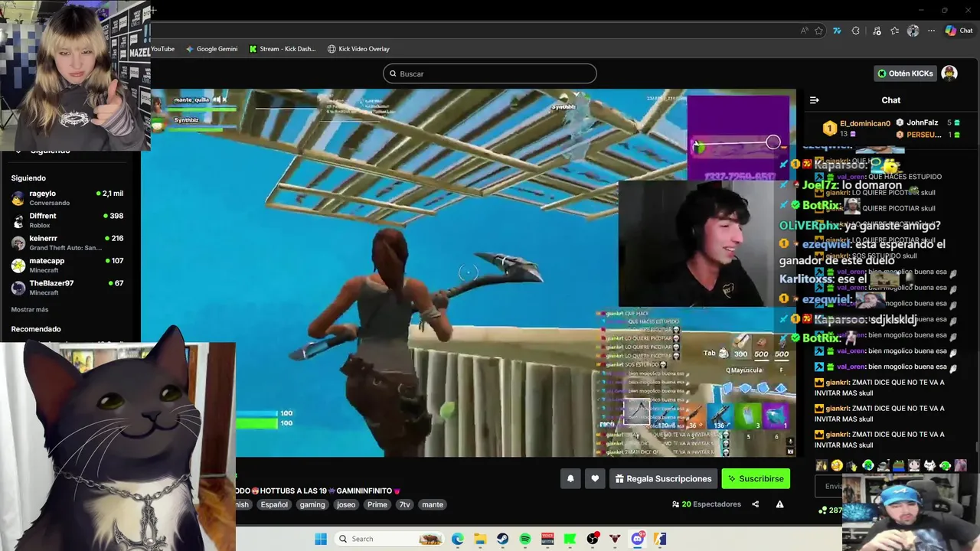The image size is (980, 551).
Task: Select the Español tag
Action: pyautogui.click(x=274, y=504)
